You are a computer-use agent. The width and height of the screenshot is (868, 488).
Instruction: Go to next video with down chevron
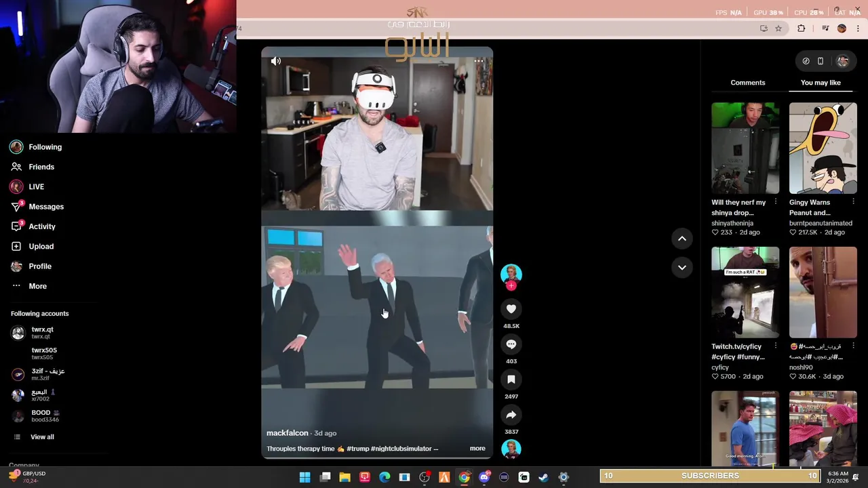point(682,268)
